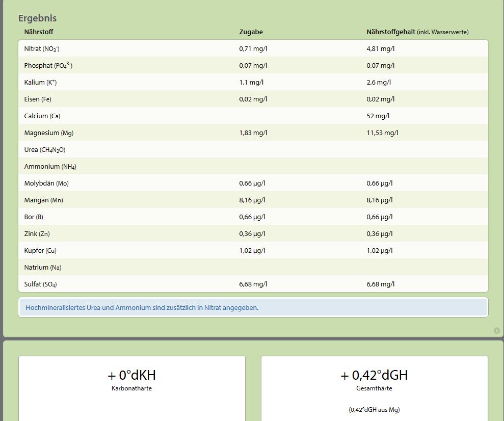Click the scroll-to-top arrow icon
Image resolution: width=504 pixels, height=421 pixels.
[x=497, y=331]
